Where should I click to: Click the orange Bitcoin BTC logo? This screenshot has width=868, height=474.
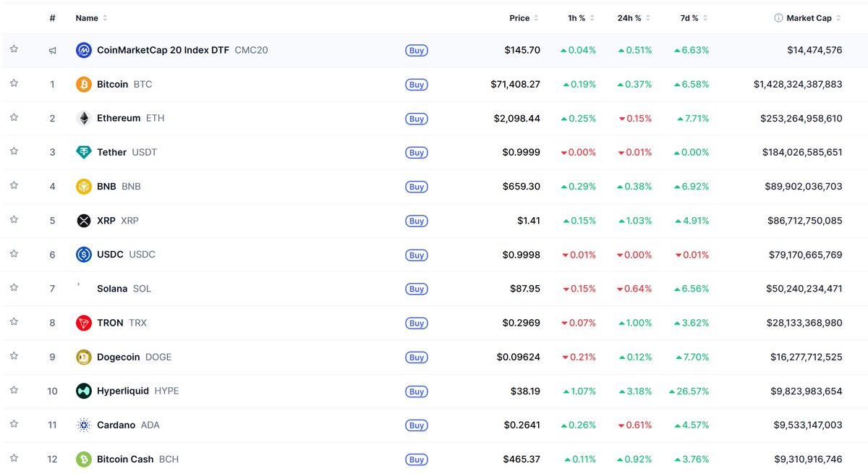(84, 85)
